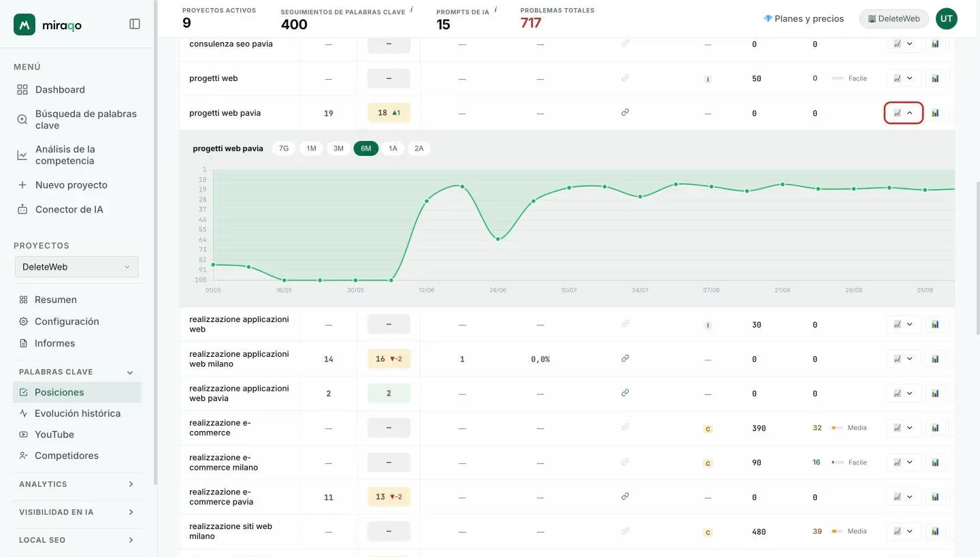The image size is (980, 557).
Task: Click info icon next to Prompts de IA
Action: point(495,10)
